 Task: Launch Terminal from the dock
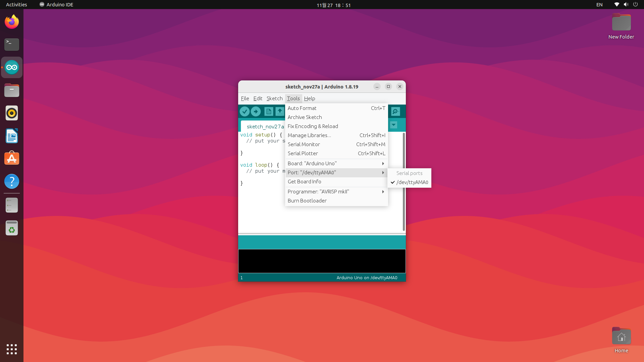[x=12, y=45]
